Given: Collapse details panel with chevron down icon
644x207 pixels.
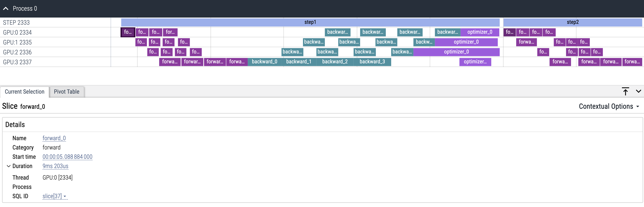Looking at the screenshot, I should 638,91.
